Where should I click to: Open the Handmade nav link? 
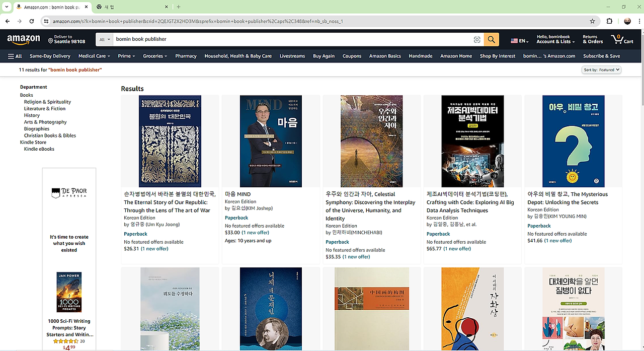point(420,56)
